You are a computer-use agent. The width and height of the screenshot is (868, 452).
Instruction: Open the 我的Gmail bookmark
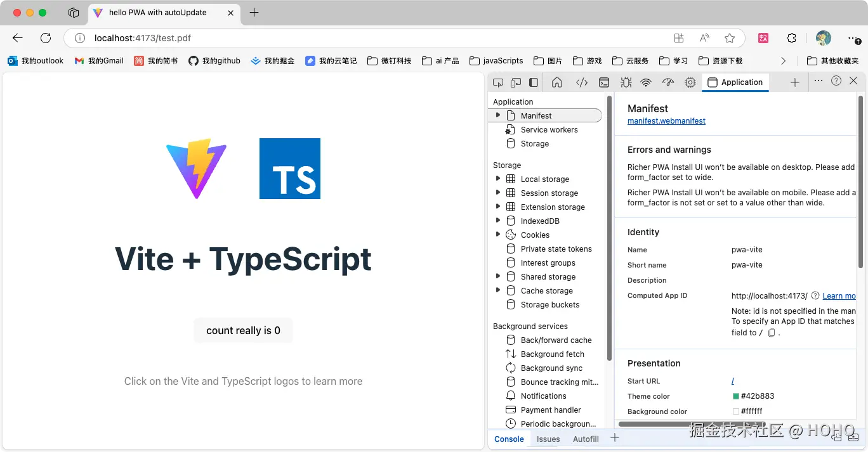tap(99, 61)
